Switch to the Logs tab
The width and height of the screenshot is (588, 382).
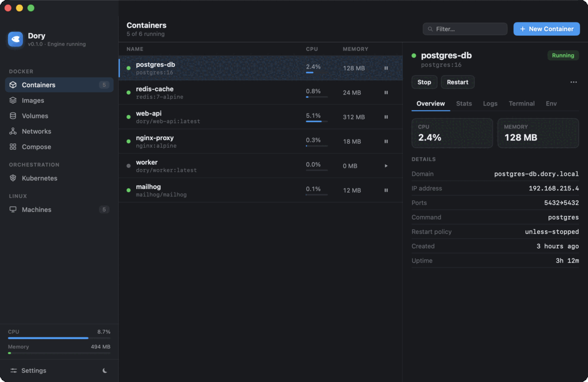pyautogui.click(x=490, y=104)
